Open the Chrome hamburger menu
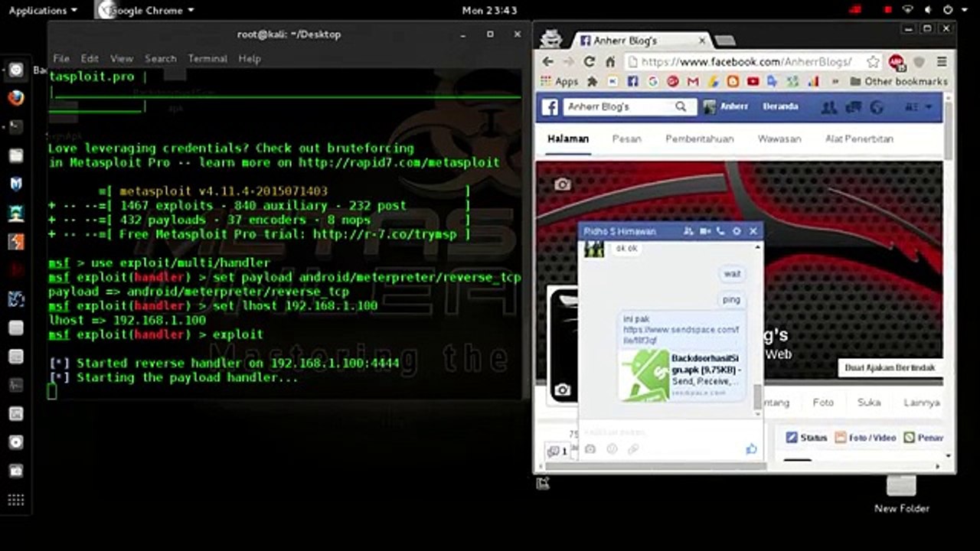The height and width of the screenshot is (551, 980). 942,62
